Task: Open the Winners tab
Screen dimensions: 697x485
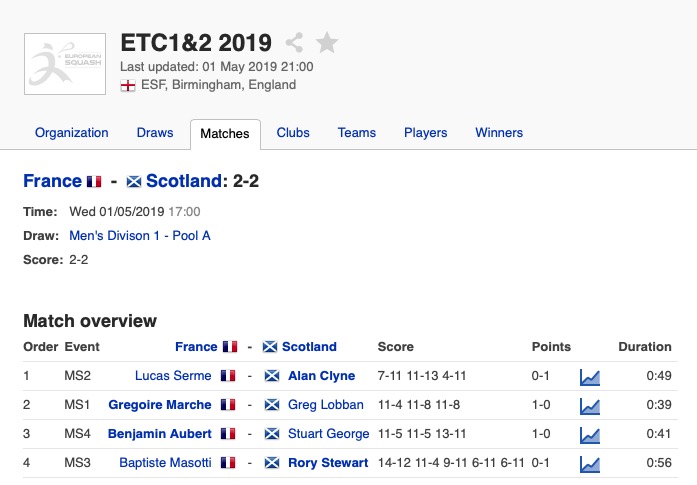Action: (499, 133)
